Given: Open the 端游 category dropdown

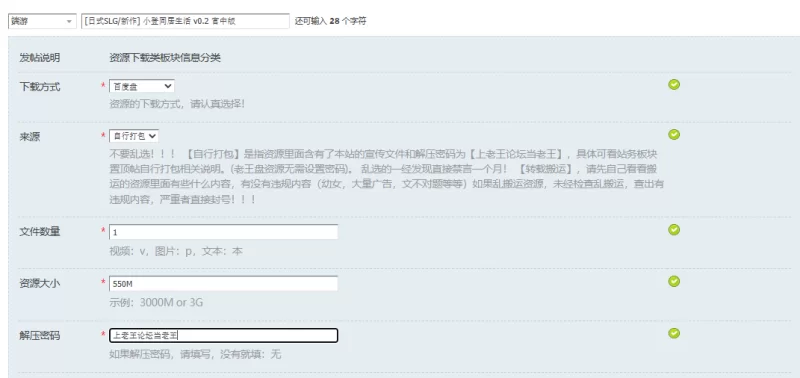Looking at the screenshot, I should tap(42, 21).
